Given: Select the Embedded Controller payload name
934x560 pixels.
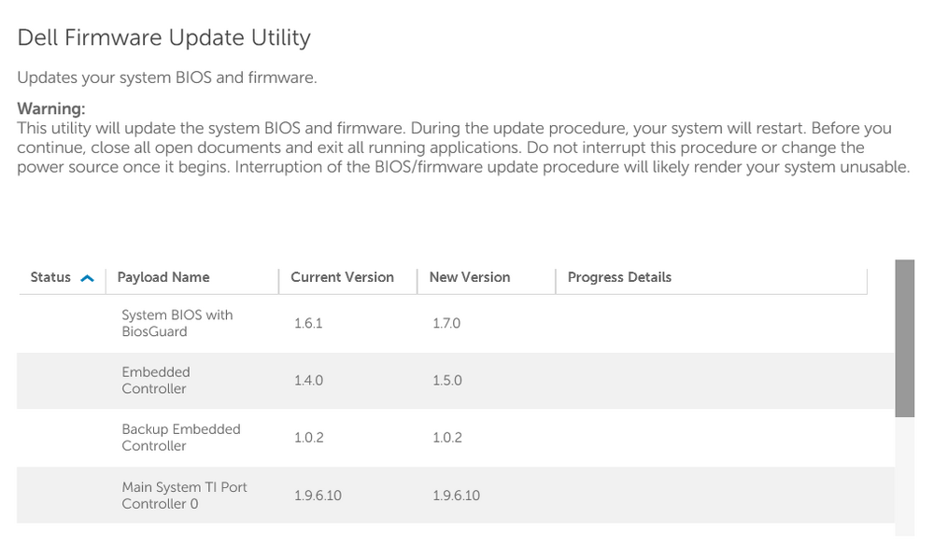Looking at the screenshot, I should [x=155, y=381].
